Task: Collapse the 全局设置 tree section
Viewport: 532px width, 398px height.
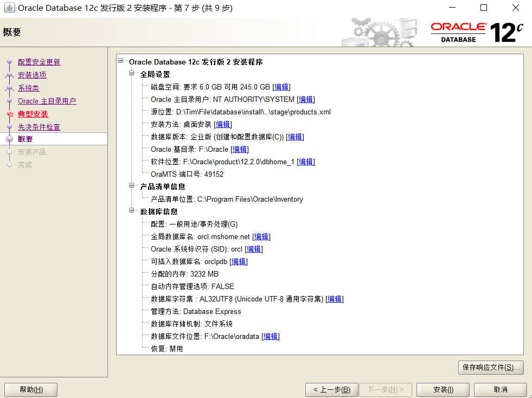Action: [x=132, y=73]
